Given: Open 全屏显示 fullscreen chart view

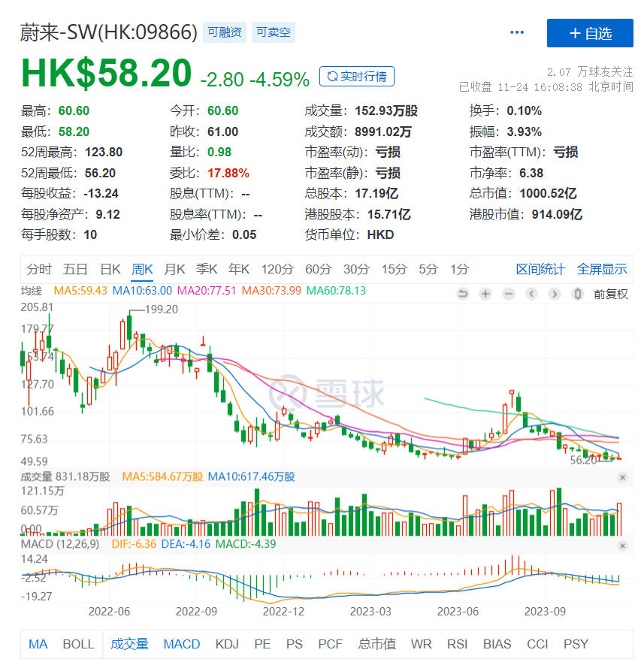Looking at the screenshot, I should (601, 269).
